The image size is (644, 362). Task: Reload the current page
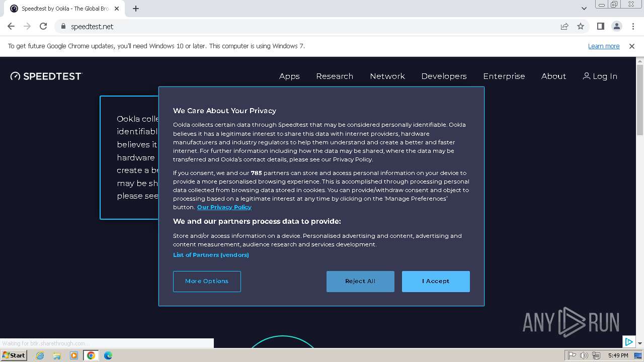coord(43,26)
